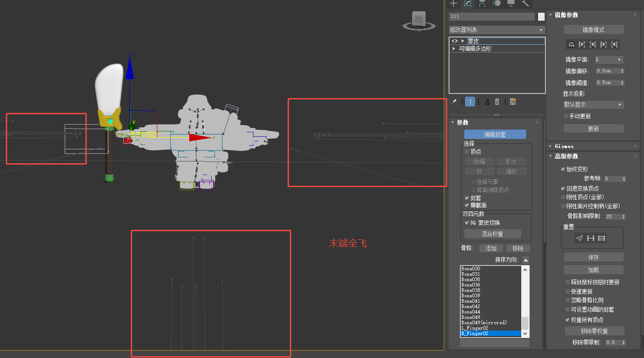Image resolution: width=644 pixels, height=358 pixels.
Task: Click the ViewCube front face
Action: (419, 19)
